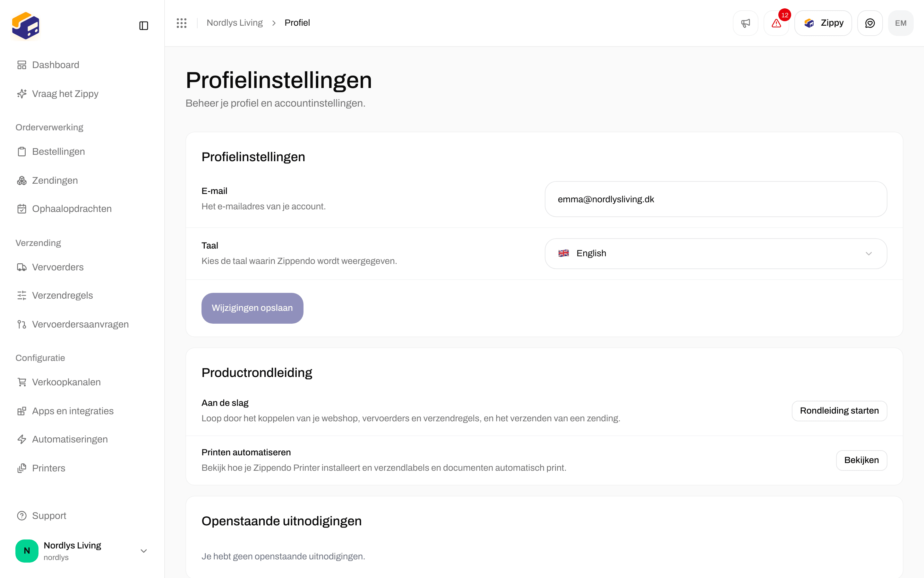Open alerts warning icon with 12 badge

(776, 23)
